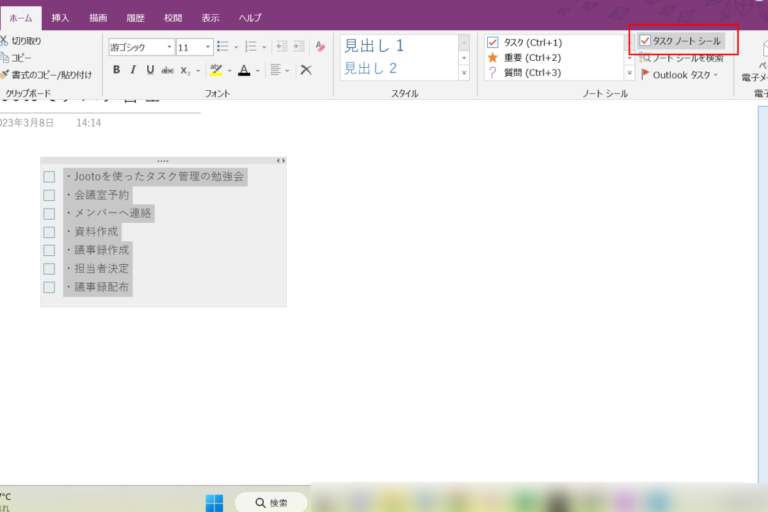Image resolution: width=768 pixels, height=512 pixels.
Task: Click the delete X icon
Action: (306, 70)
